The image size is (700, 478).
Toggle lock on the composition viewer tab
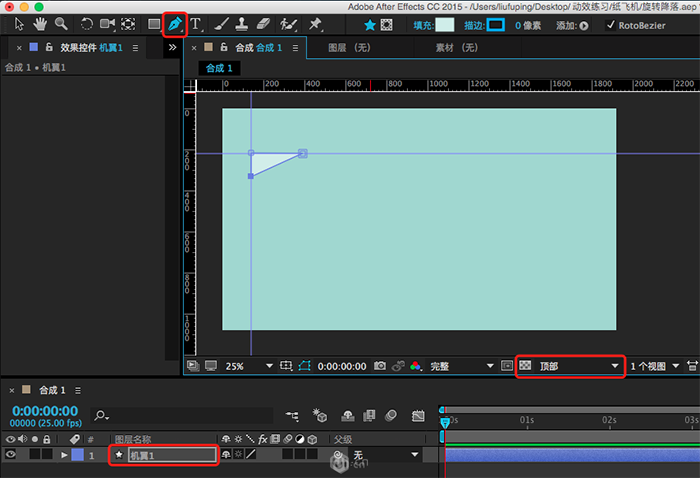pyautogui.click(x=224, y=47)
